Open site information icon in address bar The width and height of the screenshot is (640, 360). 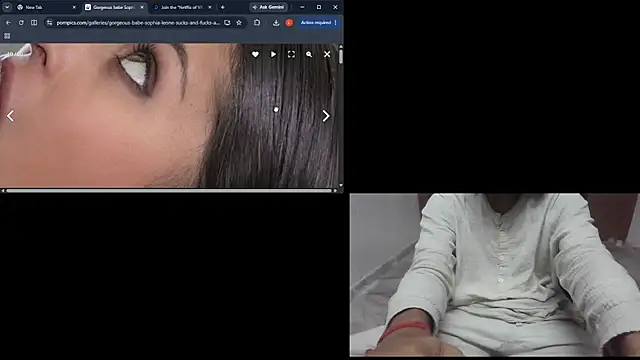[49, 22]
